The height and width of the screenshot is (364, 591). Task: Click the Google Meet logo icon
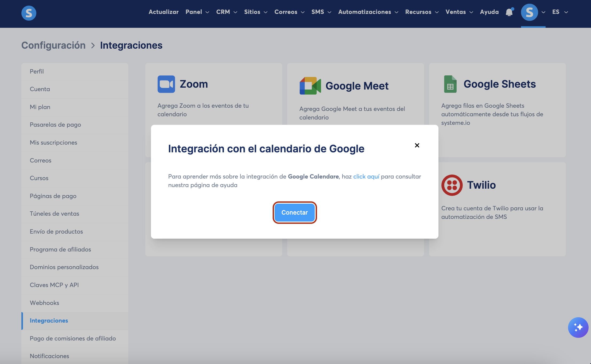tap(310, 86)
